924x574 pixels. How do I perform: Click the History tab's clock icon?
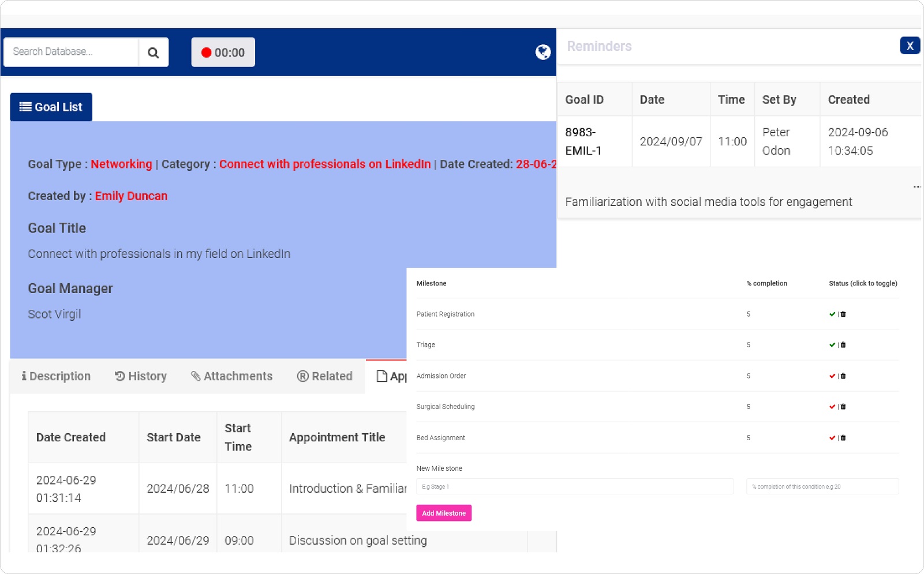tap(119, 376)
